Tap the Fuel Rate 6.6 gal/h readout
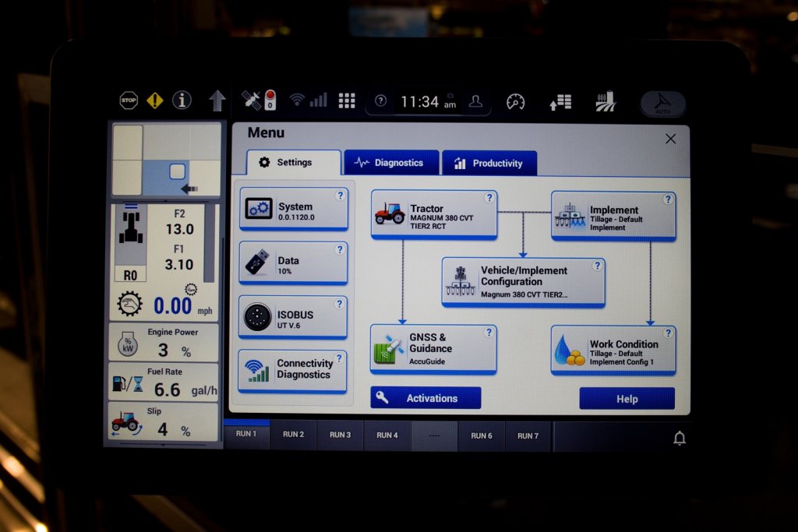Screen dimensions: 798x532 [164, 383]
